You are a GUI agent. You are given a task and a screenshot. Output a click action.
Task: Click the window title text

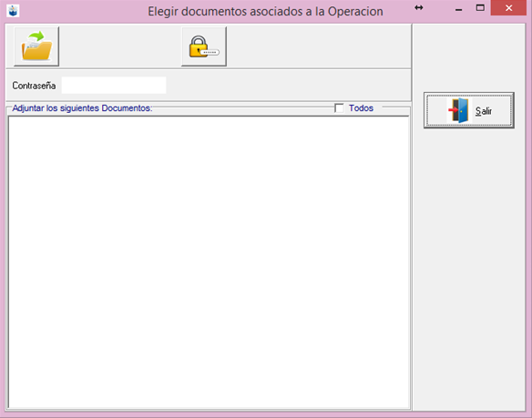pyautogui.click(x=265, y=11)
